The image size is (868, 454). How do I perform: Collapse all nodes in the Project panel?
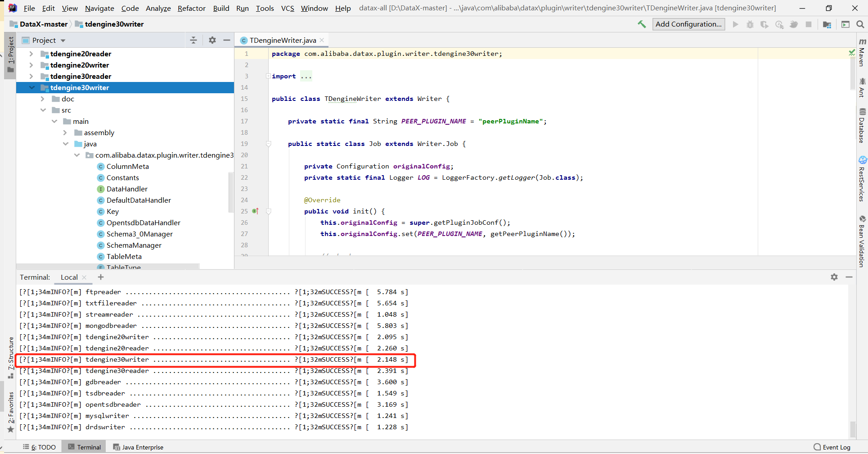pos(193,40)
